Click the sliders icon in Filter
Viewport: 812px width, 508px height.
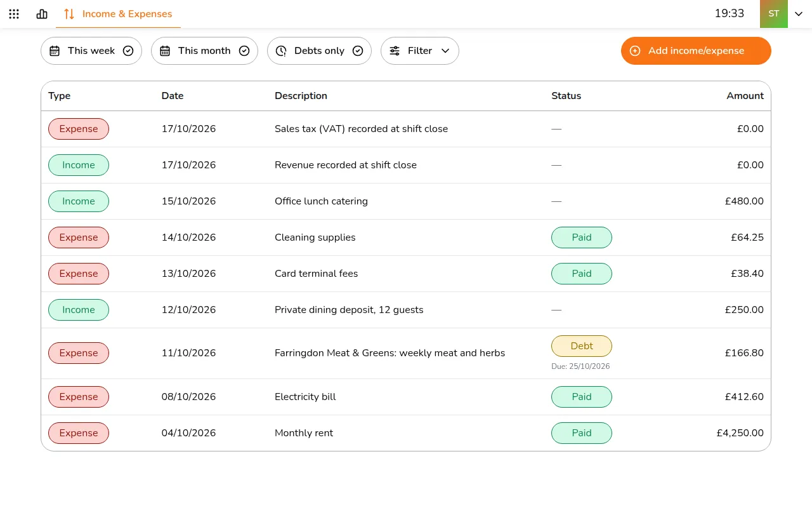pyautogui.click(x=395, y=51)
